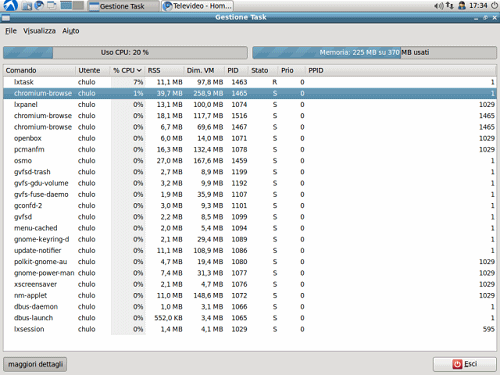Click the Esci quit button
Screen dimensions: 500x375
point(465,364)
